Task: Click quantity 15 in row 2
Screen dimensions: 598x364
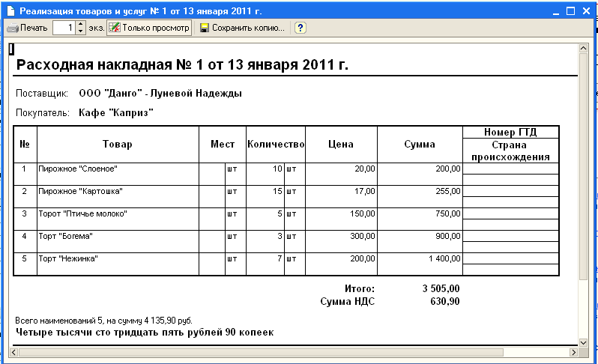Action: point(265,197)
